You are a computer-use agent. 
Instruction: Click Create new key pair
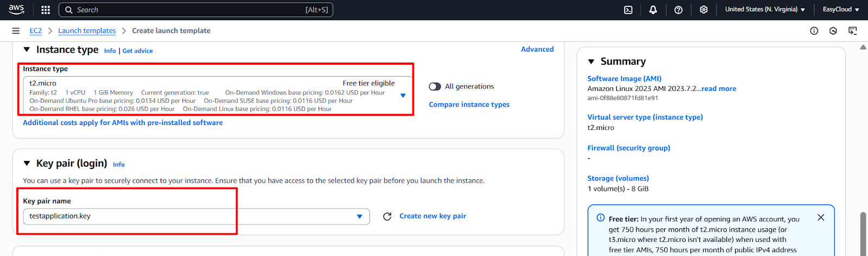coord(433,216)
